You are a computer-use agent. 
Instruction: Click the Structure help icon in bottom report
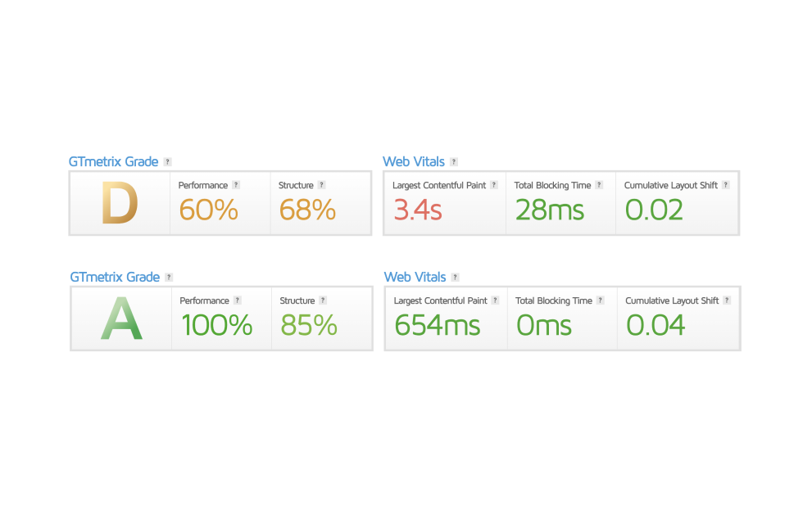321,300
